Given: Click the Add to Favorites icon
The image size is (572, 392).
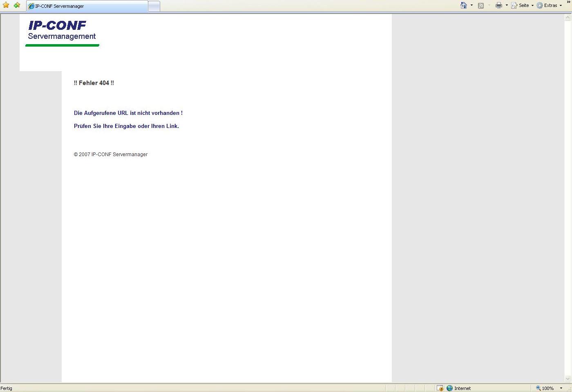Looking at the screenshot, I should pos(17,5).
